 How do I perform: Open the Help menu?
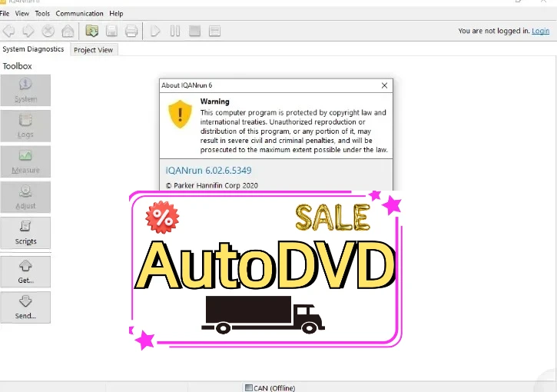(x=116, y=14)
